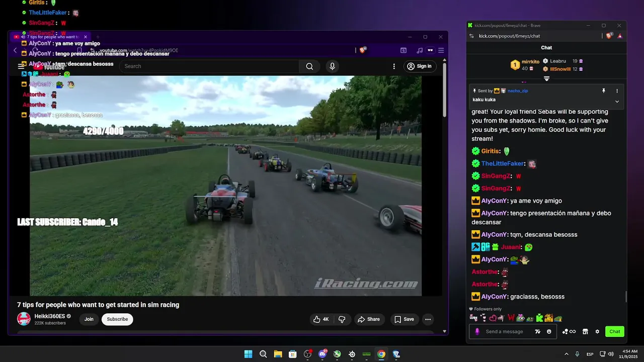Select the '7 tips for people' browser tab
The height and width of the screenshot is (362, 644).
click(x=50, y=37)
